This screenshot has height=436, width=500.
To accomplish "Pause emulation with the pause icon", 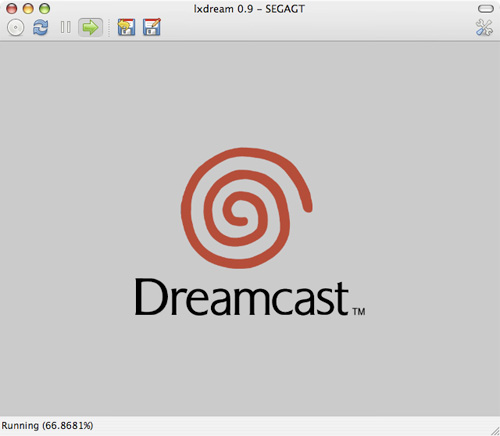I will point(65,27).
